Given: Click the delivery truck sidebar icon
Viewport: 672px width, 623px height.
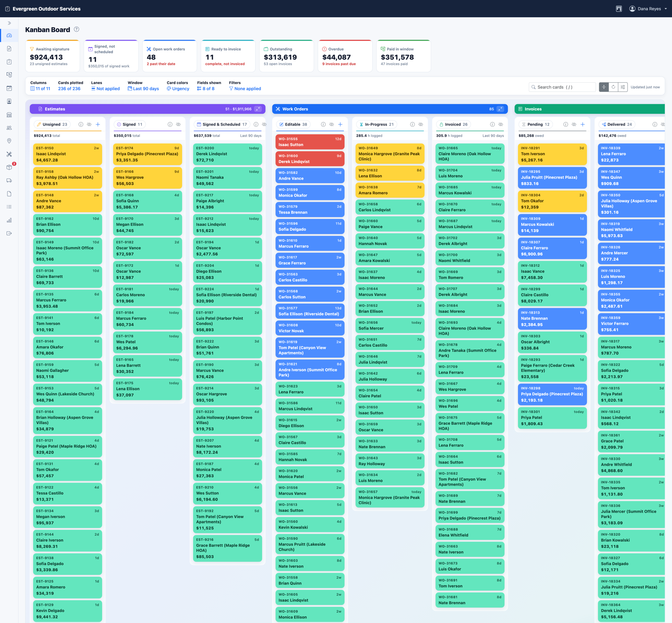Looking at the screenshot, I should click(x=9, y=180).
